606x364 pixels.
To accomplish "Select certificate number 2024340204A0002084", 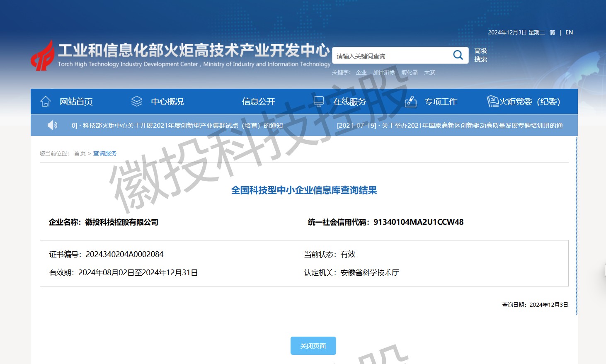I will click(x=125, y=254).
